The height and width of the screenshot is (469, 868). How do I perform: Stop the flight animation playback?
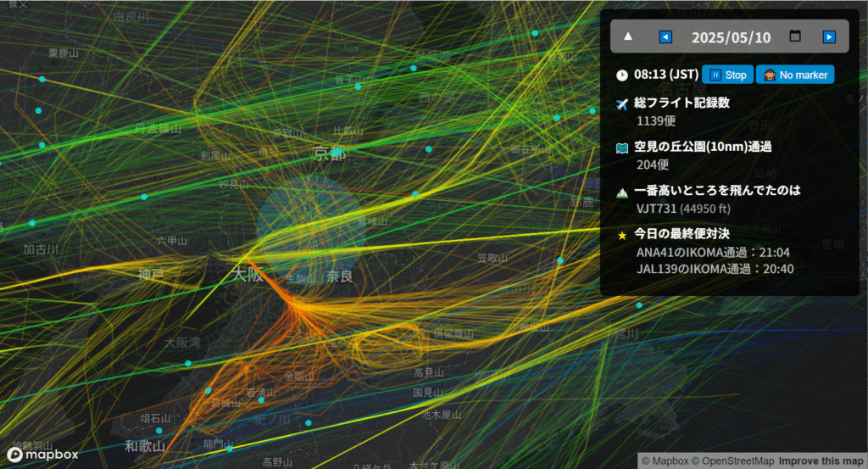point(727,75)
